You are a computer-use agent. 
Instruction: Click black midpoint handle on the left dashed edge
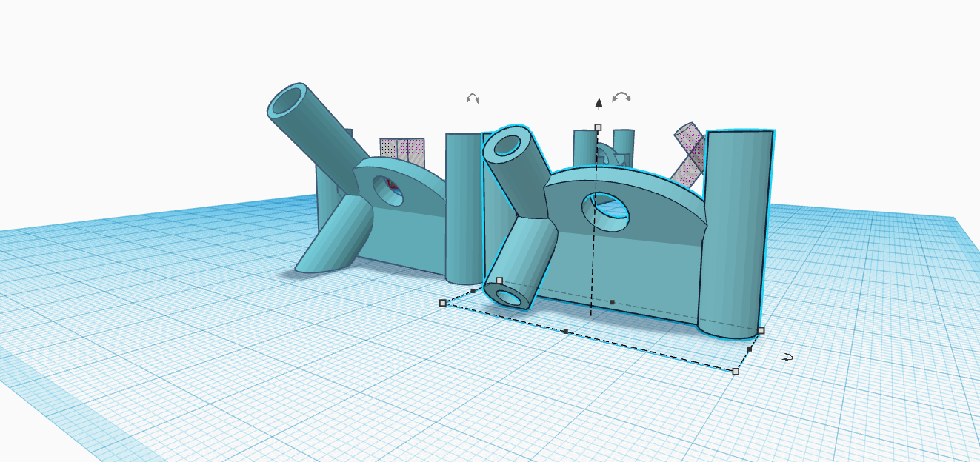click(x=473, y=291)
